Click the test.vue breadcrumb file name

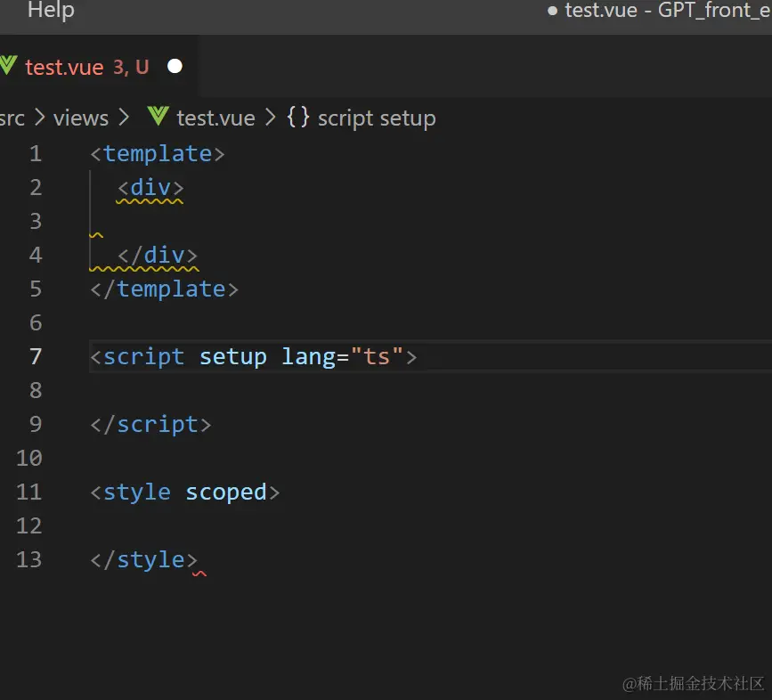pyautogui.click(x=215, y=118)
